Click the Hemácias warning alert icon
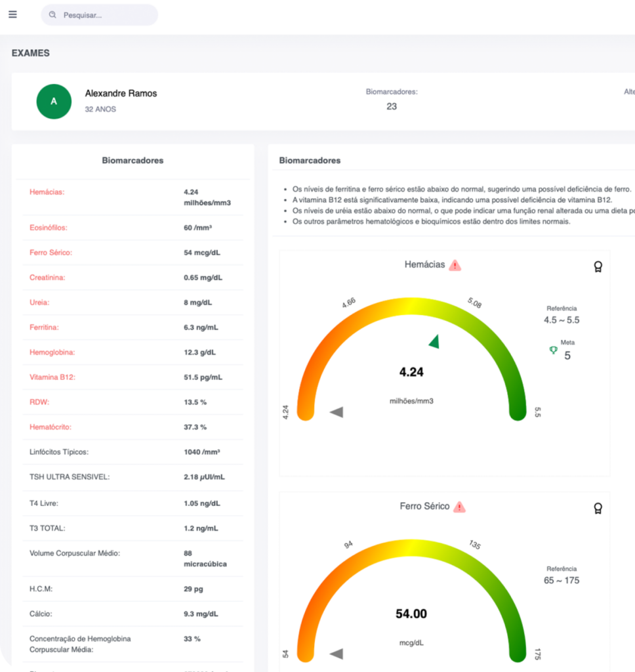635x672 pixels. pyautogui.click(x=455, y=265)
